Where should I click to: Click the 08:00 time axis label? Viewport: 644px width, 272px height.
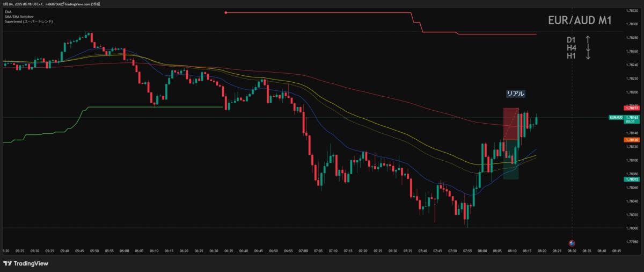pos(482,250)
